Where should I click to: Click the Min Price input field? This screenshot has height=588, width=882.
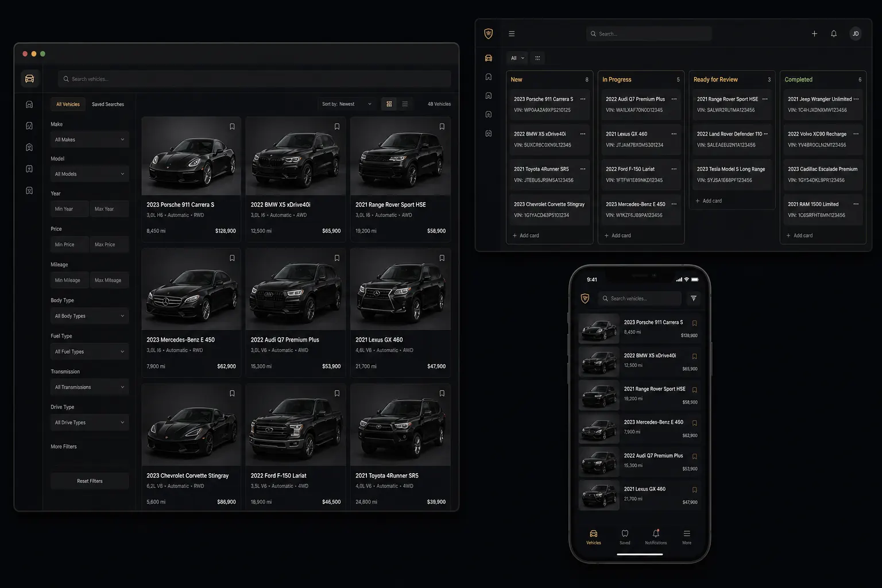[69, 245]
